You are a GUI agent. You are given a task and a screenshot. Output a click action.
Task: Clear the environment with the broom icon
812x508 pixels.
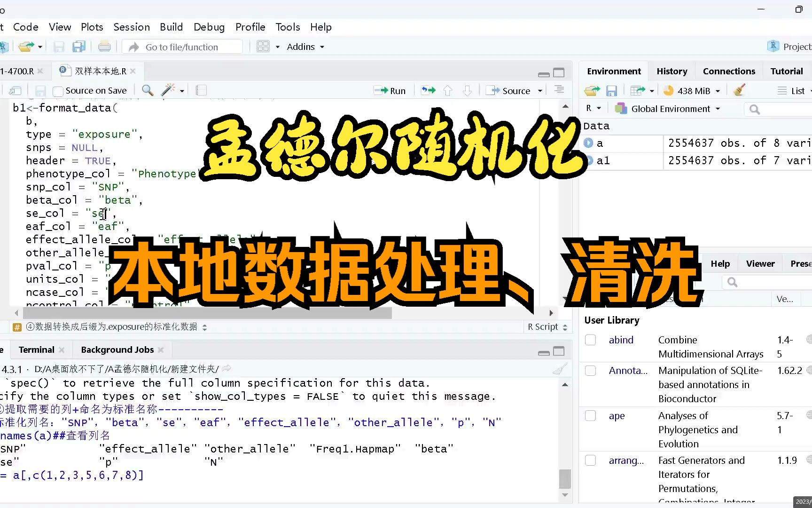click(x=739, y=90)
